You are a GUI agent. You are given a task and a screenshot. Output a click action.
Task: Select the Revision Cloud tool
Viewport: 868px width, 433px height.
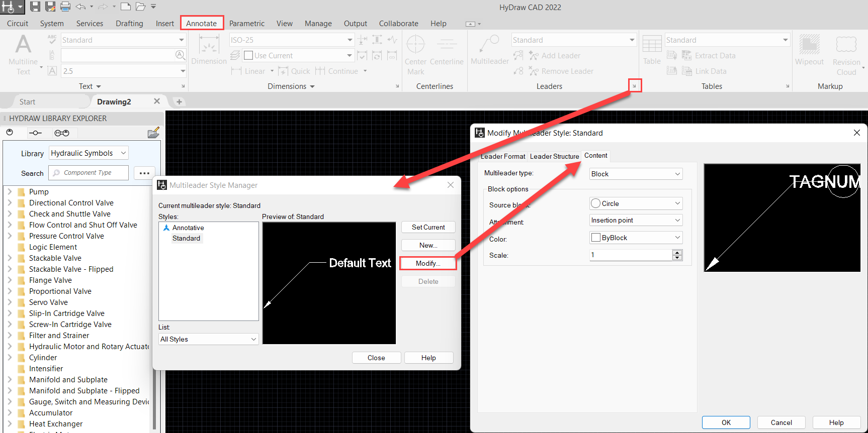846,55
